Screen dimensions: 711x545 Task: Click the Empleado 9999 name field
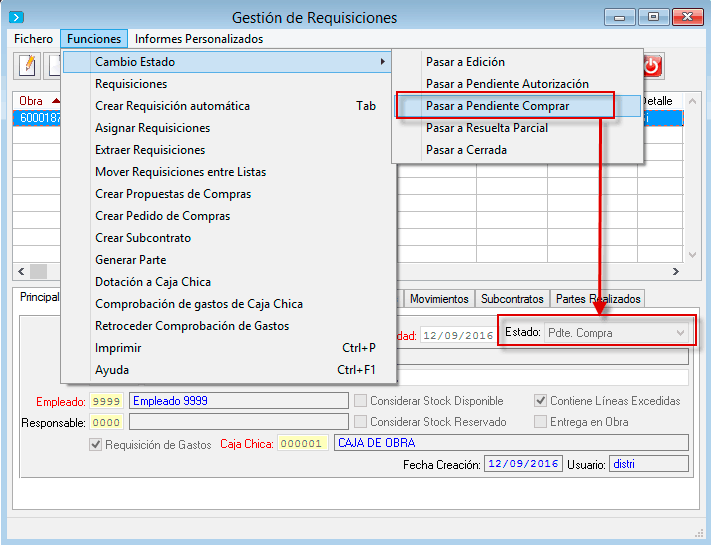click(239, 401)
